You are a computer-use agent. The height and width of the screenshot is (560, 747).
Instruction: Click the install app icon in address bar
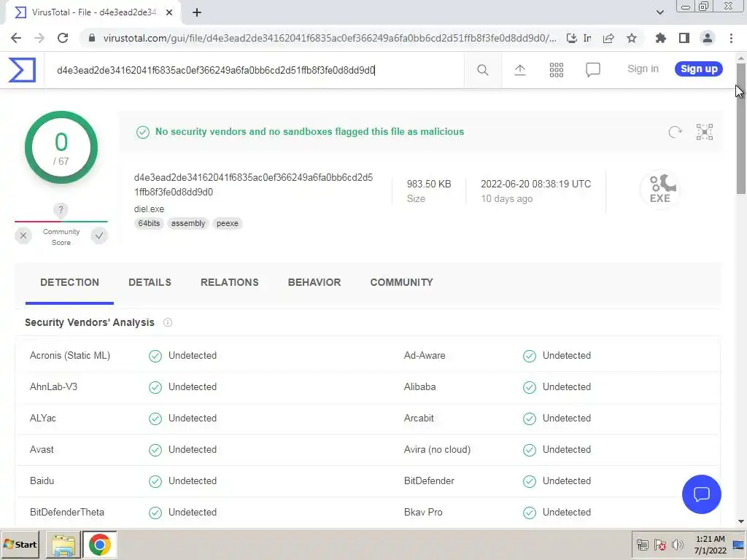[571, 38]
